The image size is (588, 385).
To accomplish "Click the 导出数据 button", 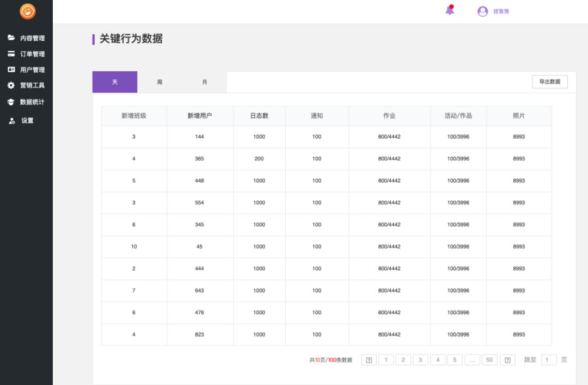I will pyautogui.click(x=549, y=82).
